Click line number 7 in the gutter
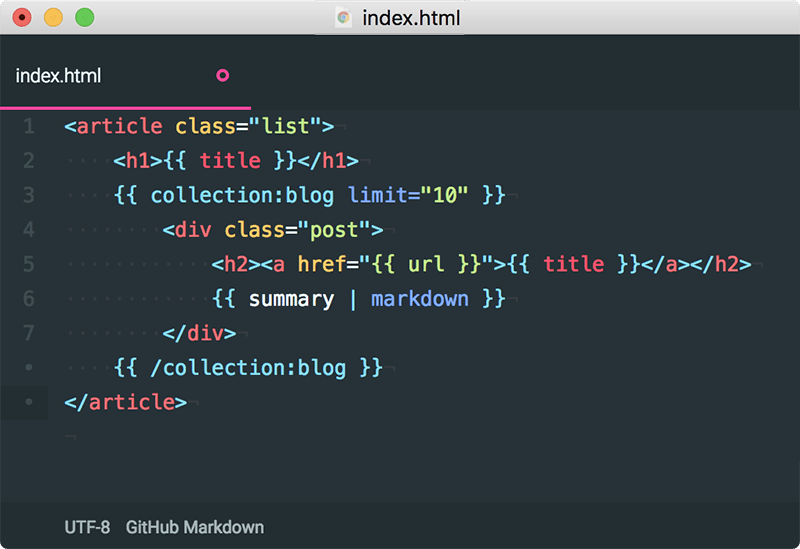 coord(29,333)
